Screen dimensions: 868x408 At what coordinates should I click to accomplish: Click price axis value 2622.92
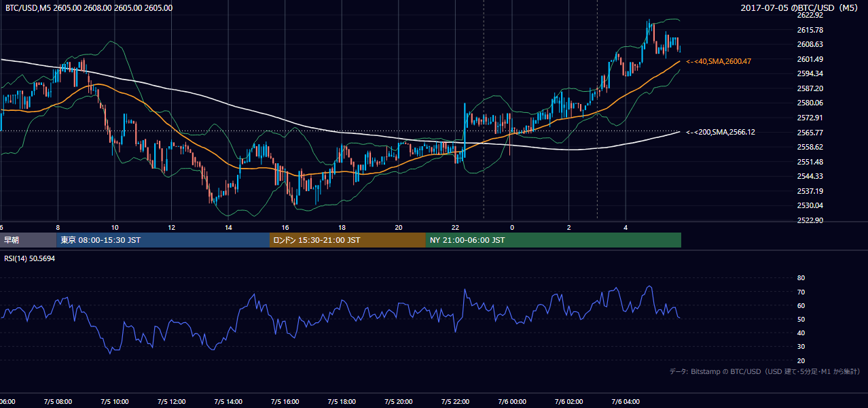pos(810,15)
